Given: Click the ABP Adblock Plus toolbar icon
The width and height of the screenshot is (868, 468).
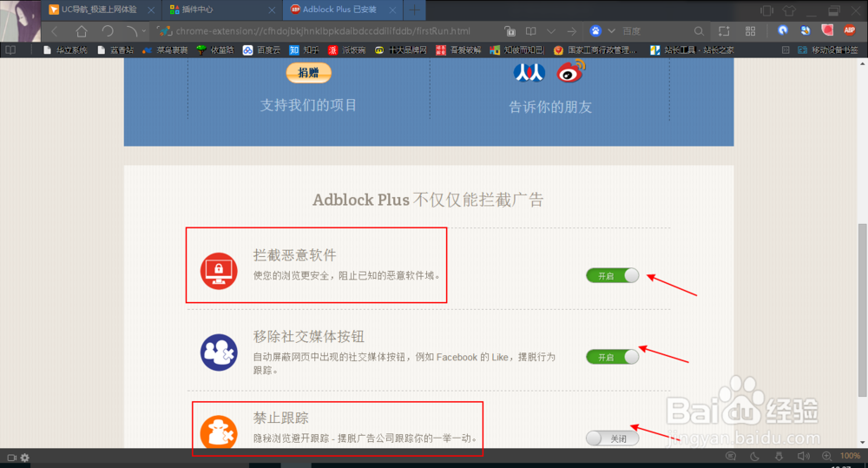Looking at the screenshot, I should coord(849,30).
